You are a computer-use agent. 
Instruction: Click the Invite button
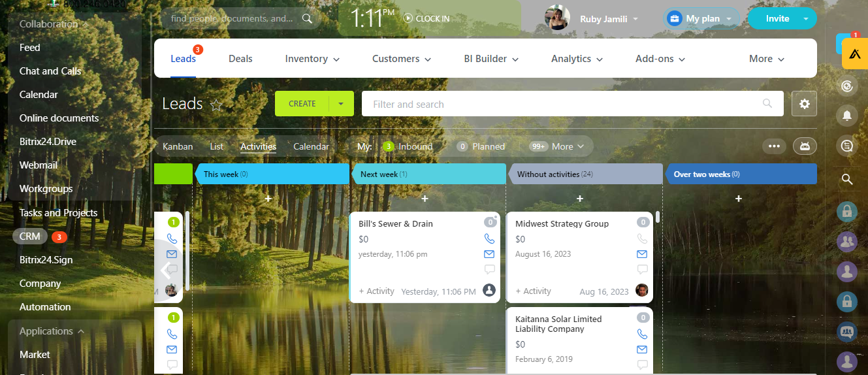[777, 18]
